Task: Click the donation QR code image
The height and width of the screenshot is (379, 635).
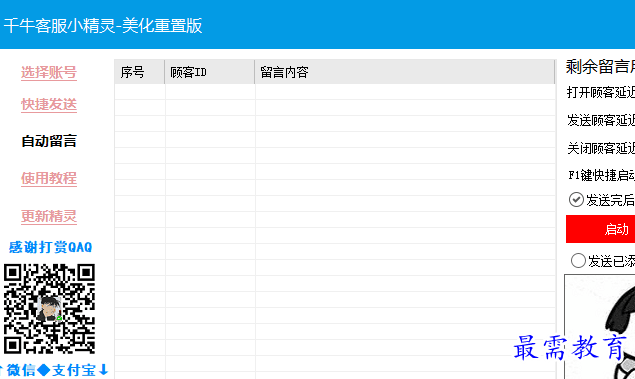Action: pyautogui.click(x=49, y=309)
